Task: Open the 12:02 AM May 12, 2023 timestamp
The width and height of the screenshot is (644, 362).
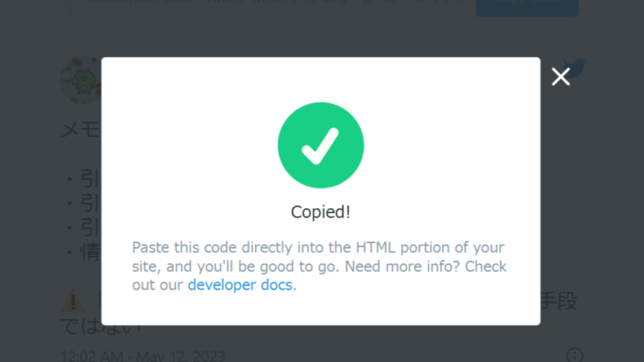Action: tap(142, 356)
